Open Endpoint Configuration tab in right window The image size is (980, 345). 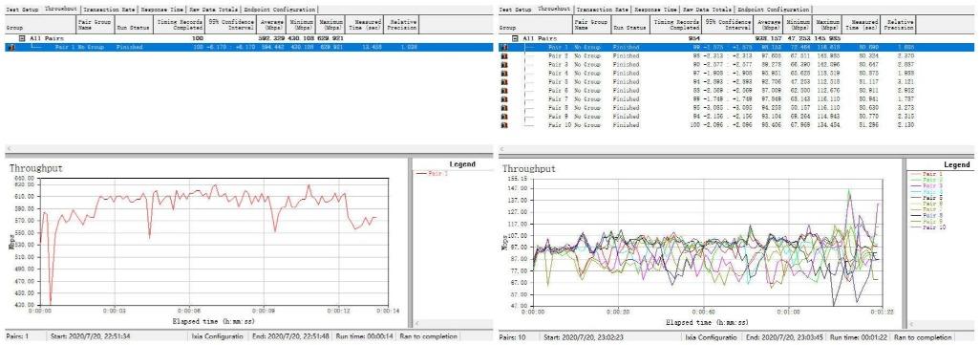point(773,11)
